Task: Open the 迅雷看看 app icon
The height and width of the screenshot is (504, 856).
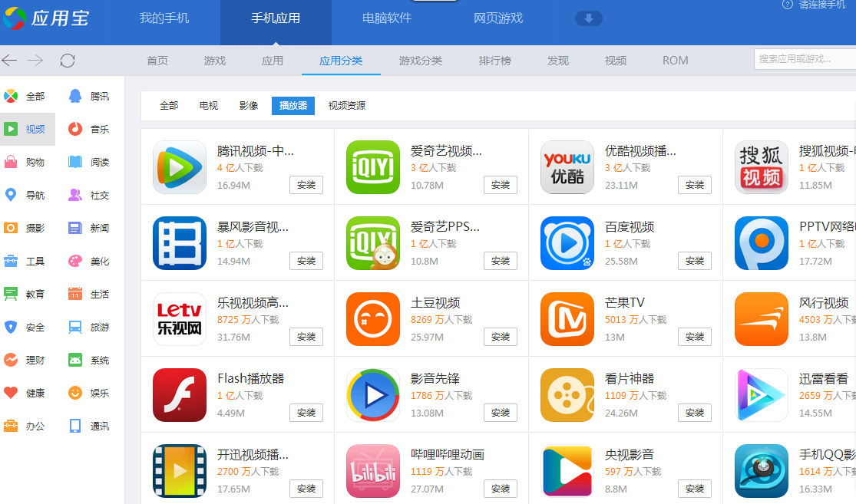Action: tap(762, 395)
